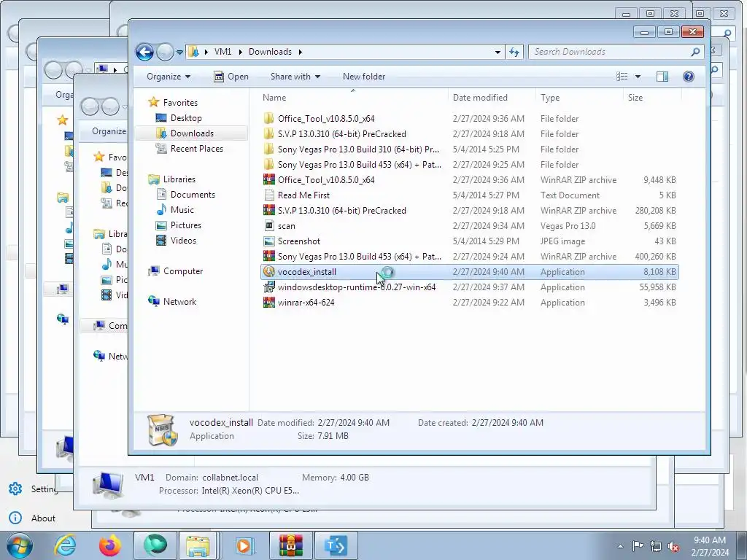The width and height of the screenshot is (747, 560).
Task: Open Music library
Action: (x=175, y=209)
